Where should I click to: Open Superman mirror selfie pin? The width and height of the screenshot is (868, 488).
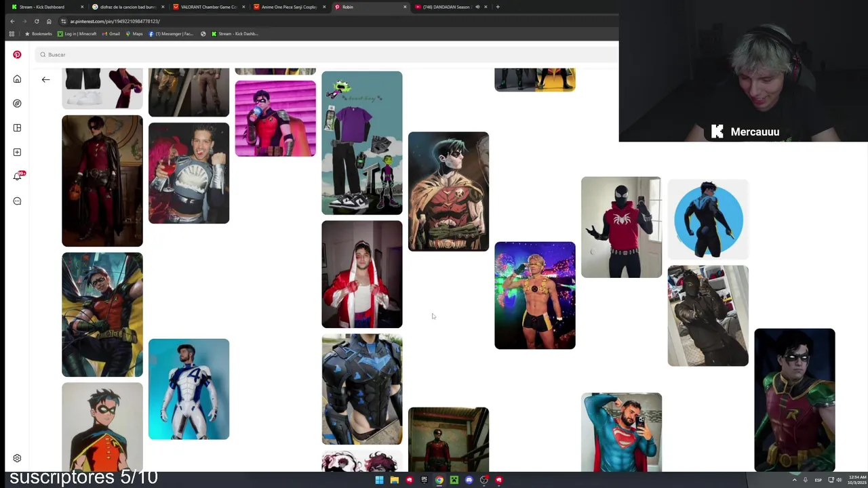621,432
